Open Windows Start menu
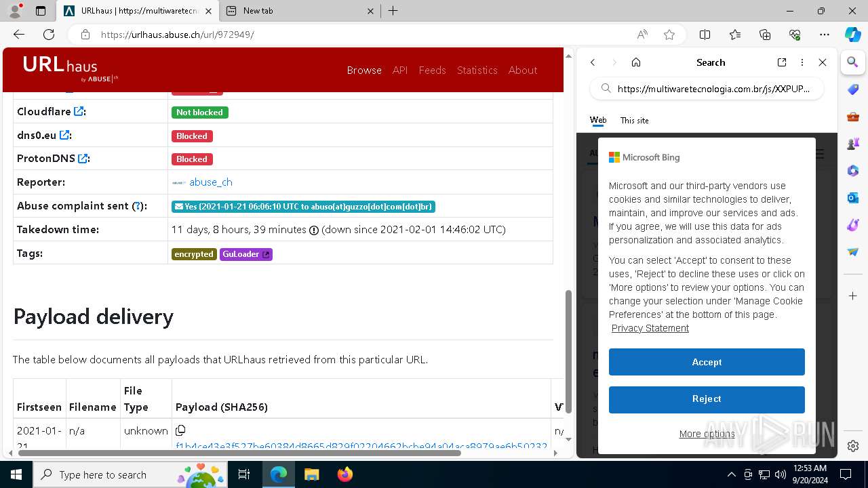This screenshot has width=868, height=488. pos(16,474)
